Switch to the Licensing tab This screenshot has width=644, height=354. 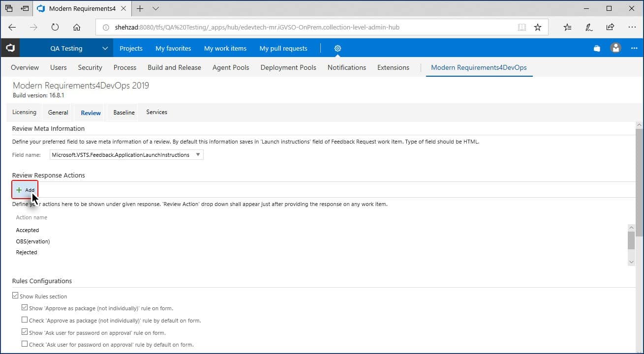[x=24, y=112]
